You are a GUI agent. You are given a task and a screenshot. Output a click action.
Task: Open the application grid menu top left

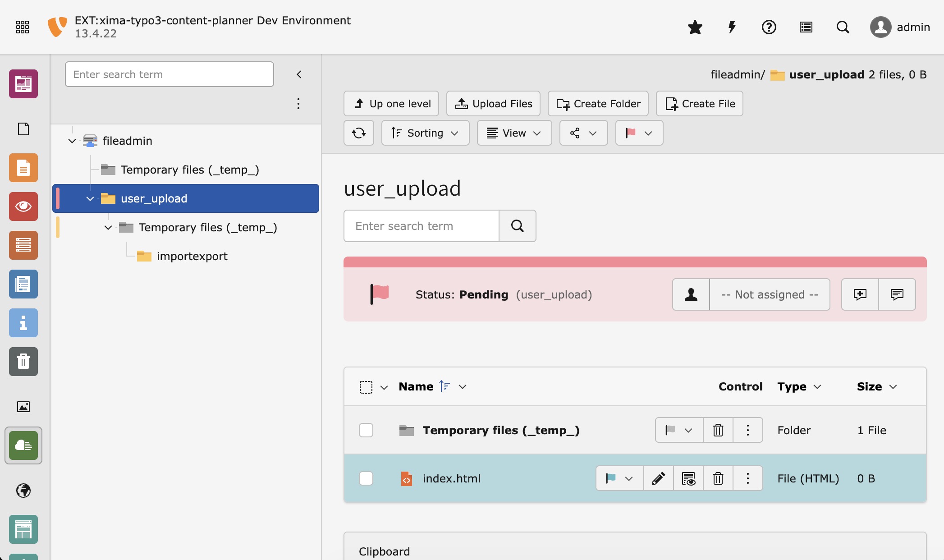(x=22, y=27)
